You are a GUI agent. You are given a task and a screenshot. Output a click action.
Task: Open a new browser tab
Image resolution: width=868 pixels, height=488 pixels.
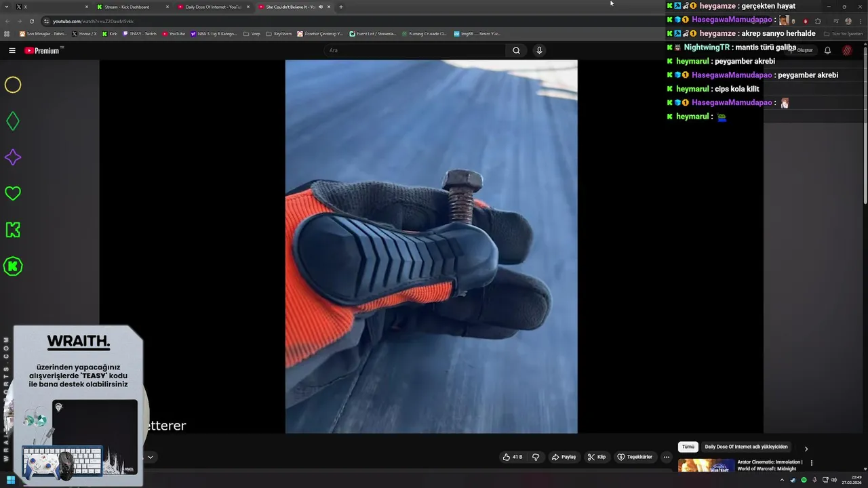pos(340,7)
